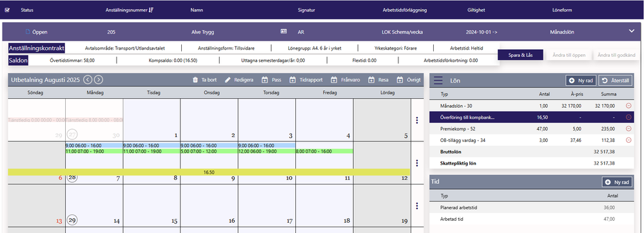Go to the next payment month arrow
Screen dimensions: 644x233
point(99,80)
